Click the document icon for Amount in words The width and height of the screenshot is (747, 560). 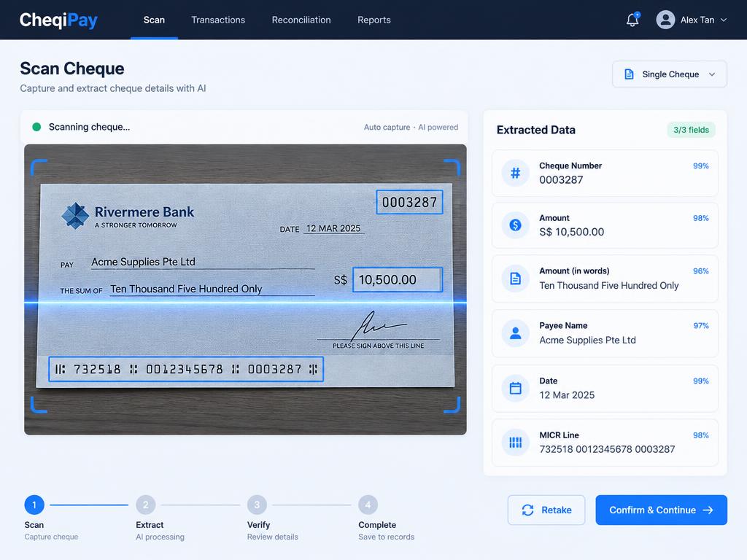coord(515,278)
